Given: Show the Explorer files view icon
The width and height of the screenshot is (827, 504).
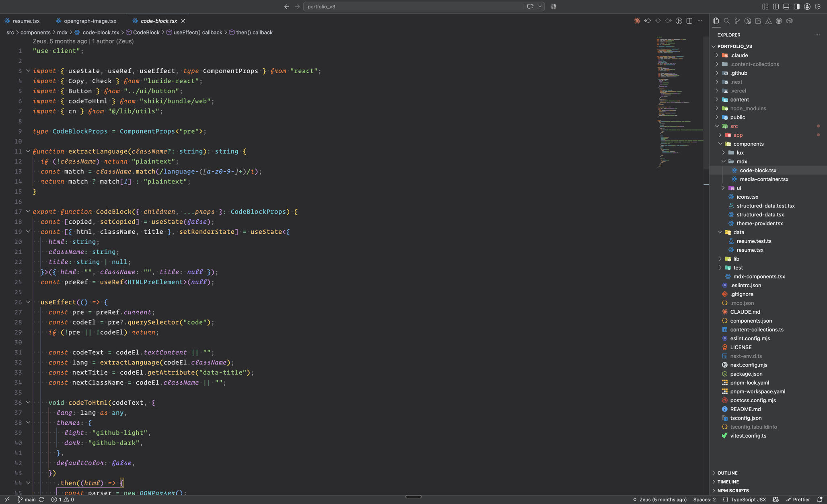Looking at the screenshot, I should tap(716, 21).
